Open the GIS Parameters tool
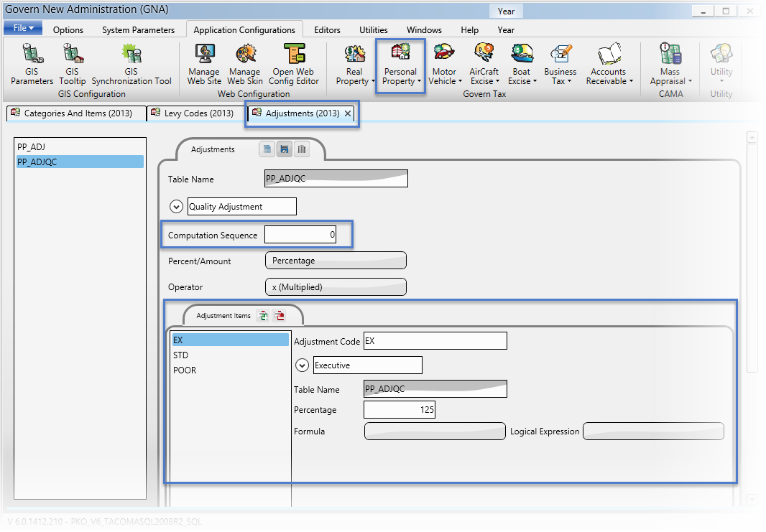Image resolution: width=766 pixels, height=532 pixels. coord(32,65)
